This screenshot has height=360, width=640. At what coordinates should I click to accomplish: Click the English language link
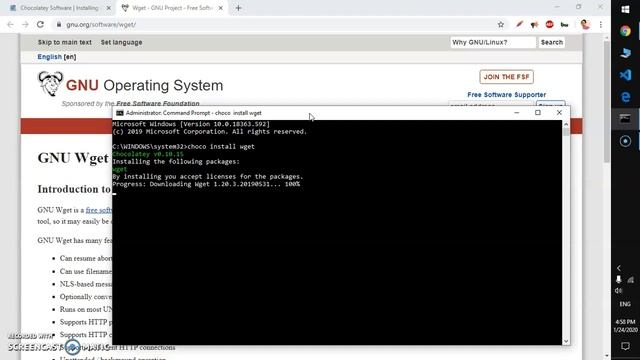(49, 57)
